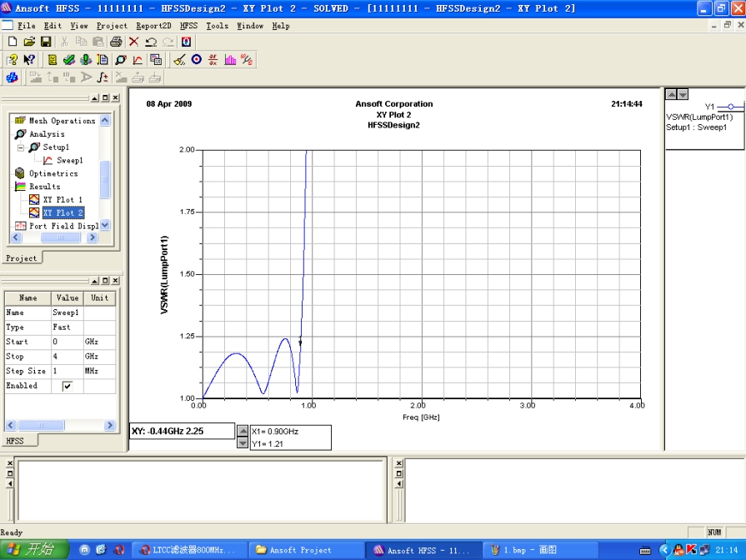The height and width of the screenshot is (560, 746).
Task: Toggle the Enabled checkbox for Sweep1
Action: [x=68, y=386]
